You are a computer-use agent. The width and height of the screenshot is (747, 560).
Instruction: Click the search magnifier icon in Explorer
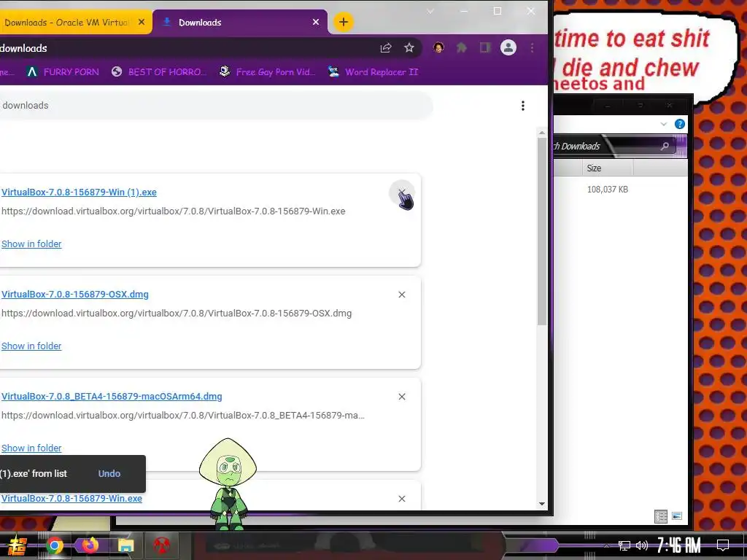(665, 146)
